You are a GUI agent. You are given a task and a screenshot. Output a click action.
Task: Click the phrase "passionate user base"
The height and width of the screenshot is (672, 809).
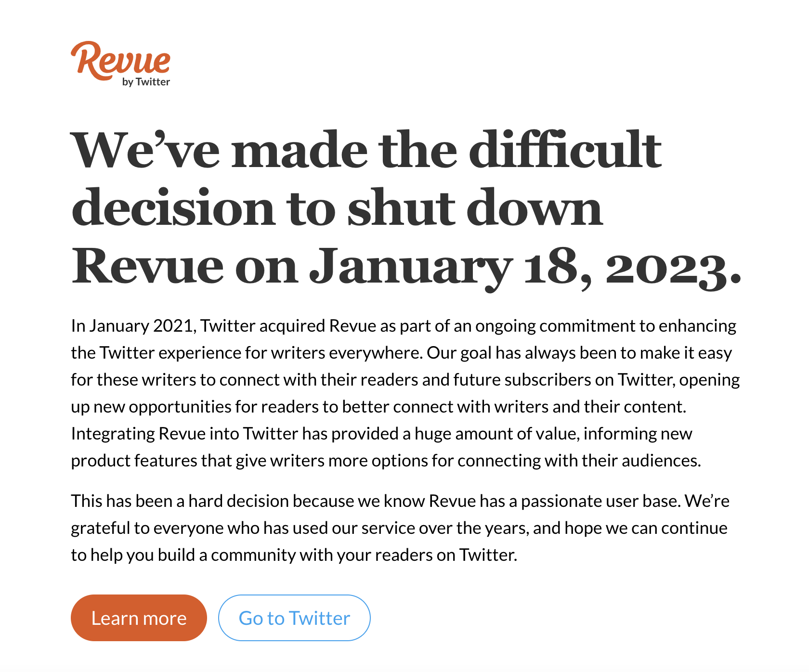point(600,501)
